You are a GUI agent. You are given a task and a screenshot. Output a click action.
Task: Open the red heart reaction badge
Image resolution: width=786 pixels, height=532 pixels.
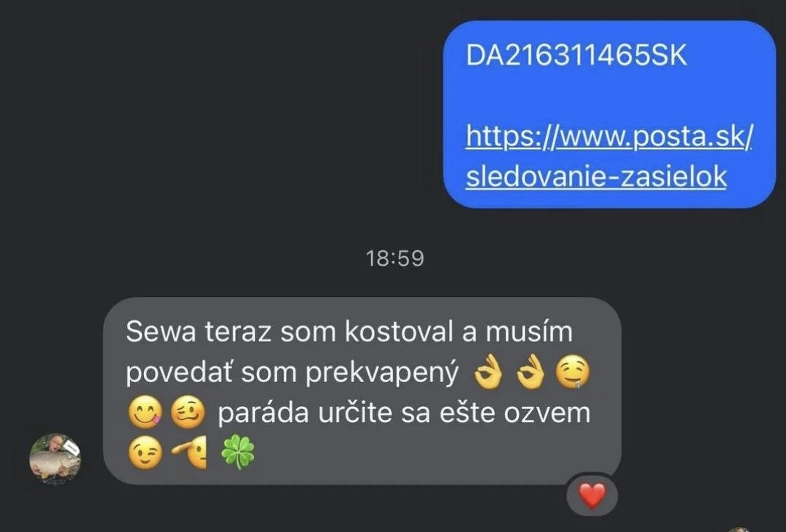coord(592,496)
